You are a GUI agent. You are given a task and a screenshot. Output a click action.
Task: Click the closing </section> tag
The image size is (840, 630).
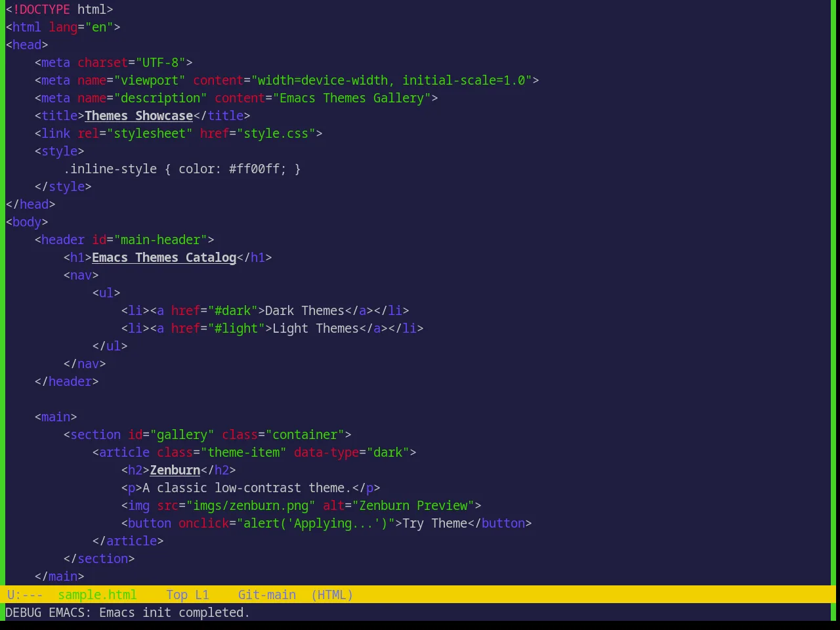(99, 558)
